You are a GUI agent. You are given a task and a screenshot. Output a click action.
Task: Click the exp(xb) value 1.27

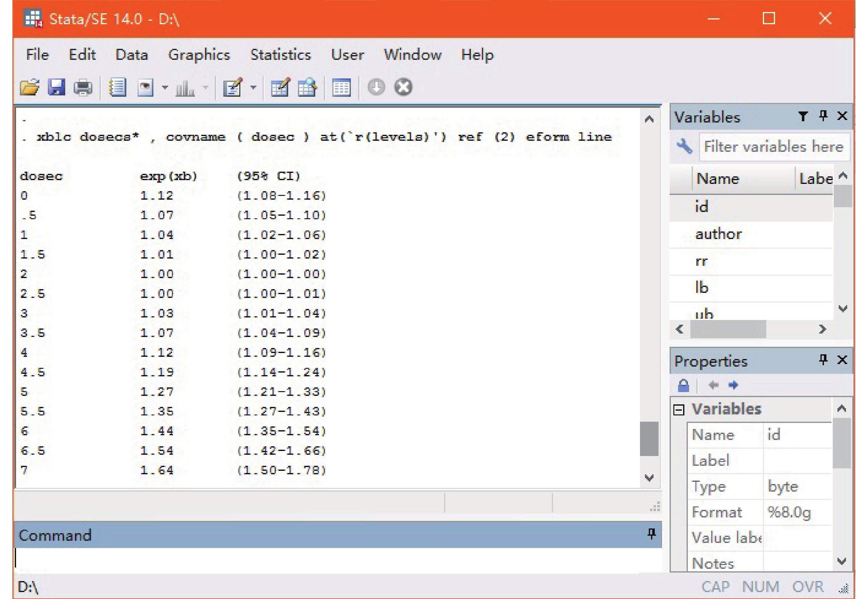[x=157, y=392]
